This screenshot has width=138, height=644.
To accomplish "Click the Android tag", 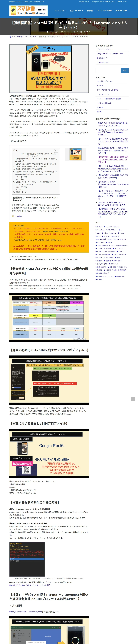I will [x=99, y=227].
